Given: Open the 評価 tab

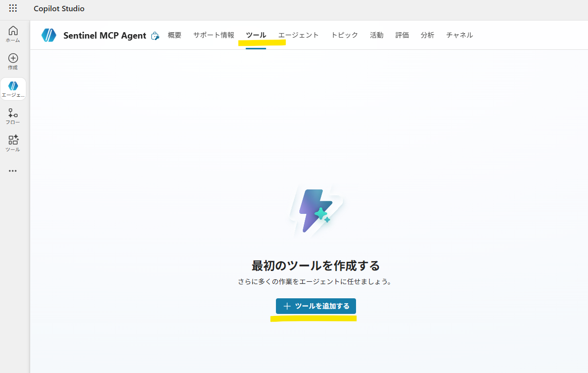Looking at the screenshot, I should pyautogui.click(x=402, y=35).
